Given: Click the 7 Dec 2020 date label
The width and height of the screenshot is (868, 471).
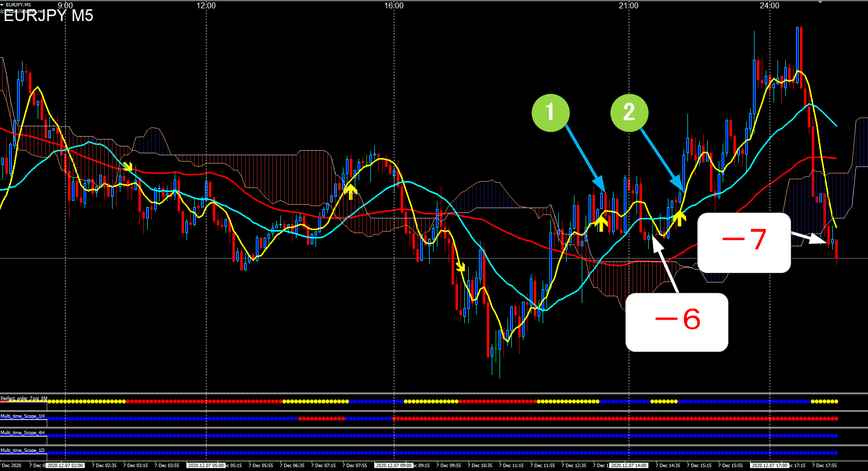Looking at the screenshot, I should coord(11,466).
